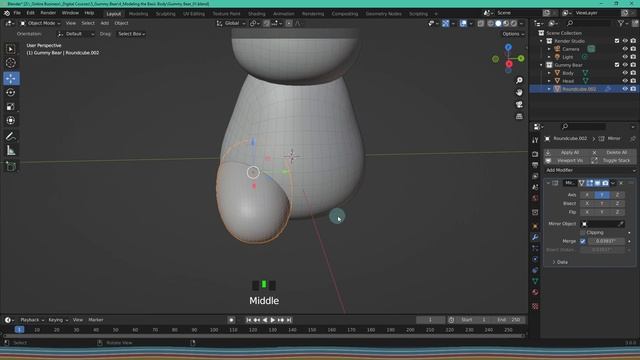Click the Viewport Vis button

pos(567,160)
